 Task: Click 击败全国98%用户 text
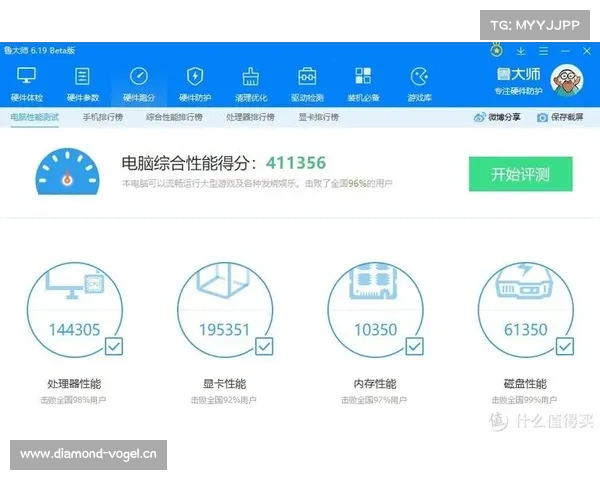point(73,400)
